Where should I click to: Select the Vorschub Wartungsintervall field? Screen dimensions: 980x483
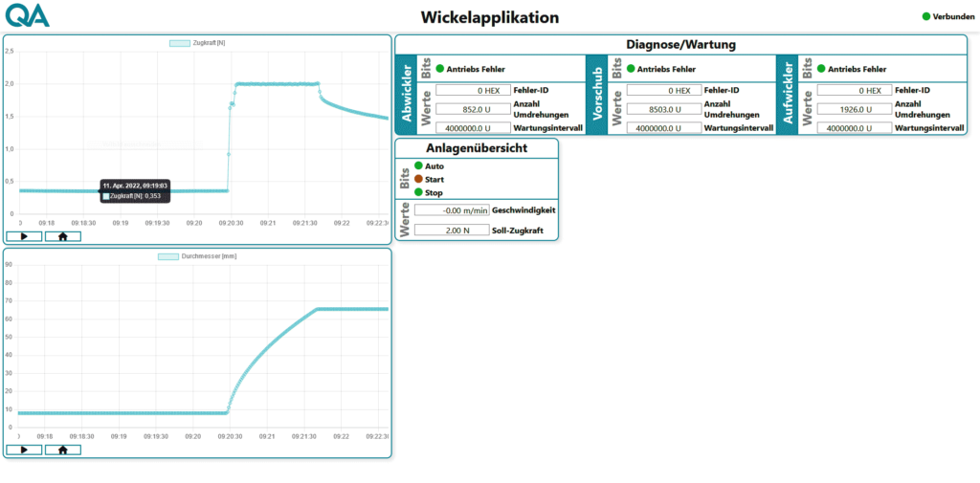pos(664,128)
